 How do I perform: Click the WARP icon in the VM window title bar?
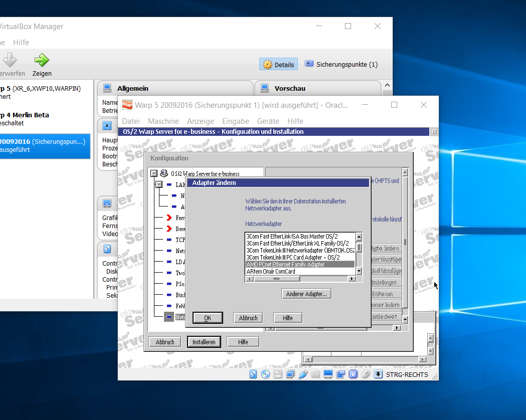point(127,105)
